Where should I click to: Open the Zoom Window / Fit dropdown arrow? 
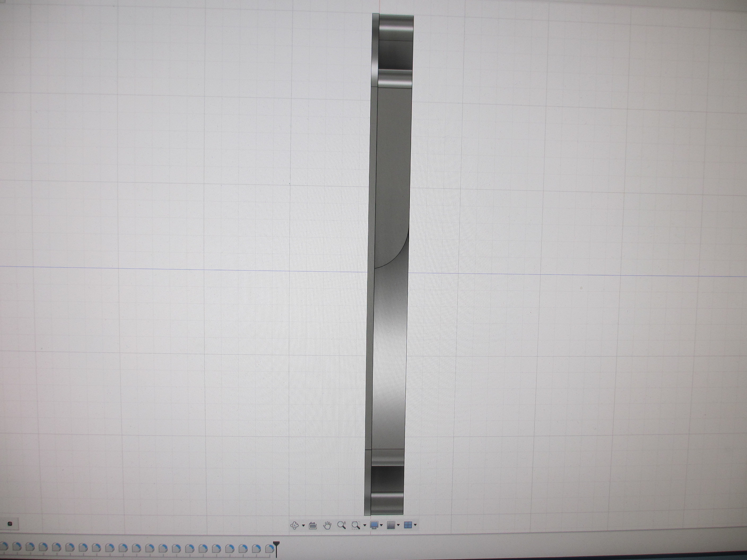[364, 526]
